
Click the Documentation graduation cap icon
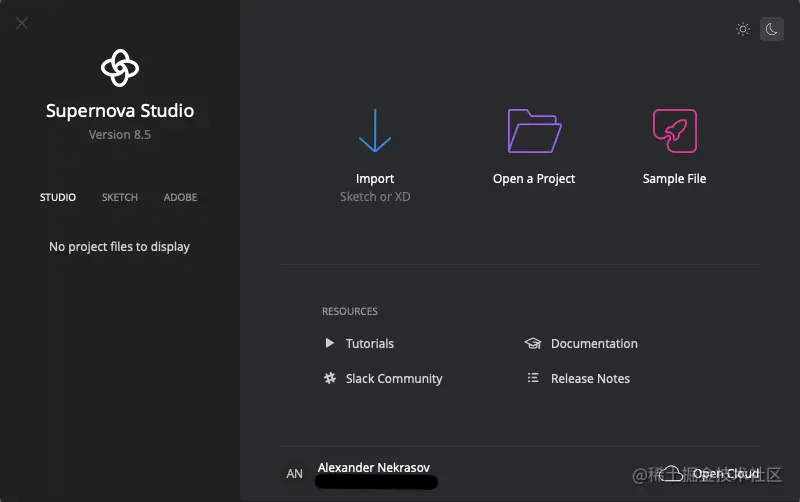coord(533,343)
